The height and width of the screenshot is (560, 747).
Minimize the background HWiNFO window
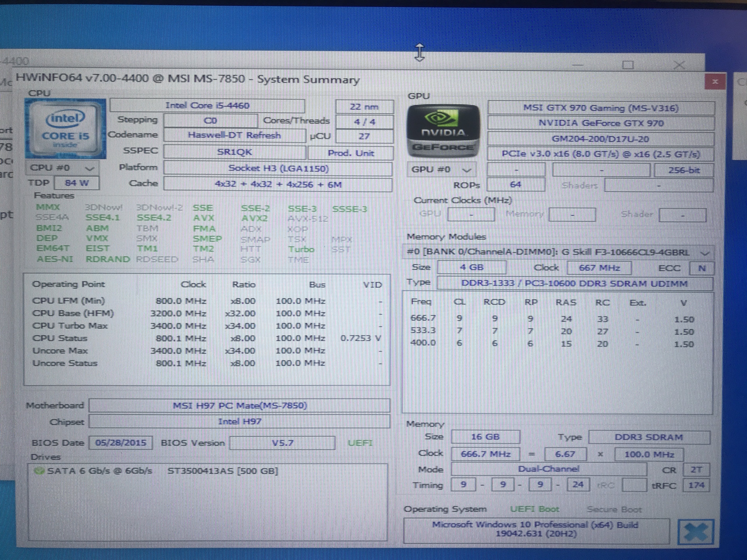(578, 65)
